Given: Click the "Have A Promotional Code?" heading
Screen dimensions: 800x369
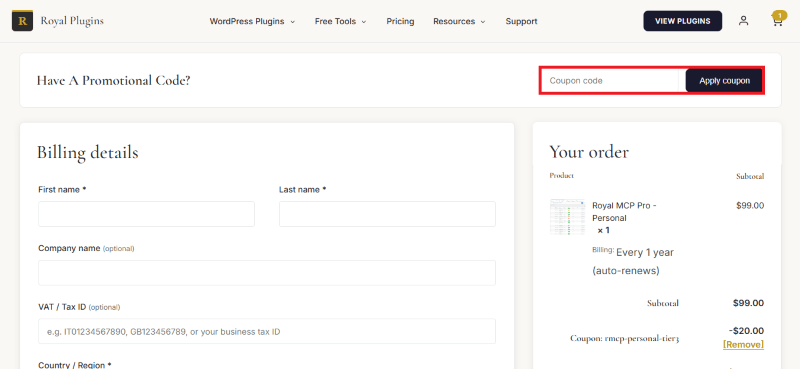Looking at the screenshot, I should click(113, 81).
